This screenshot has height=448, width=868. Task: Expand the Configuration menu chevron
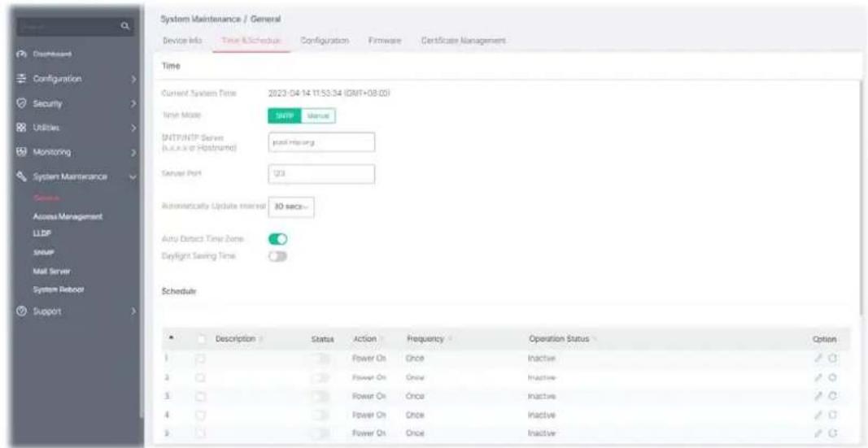pos(133,79)
